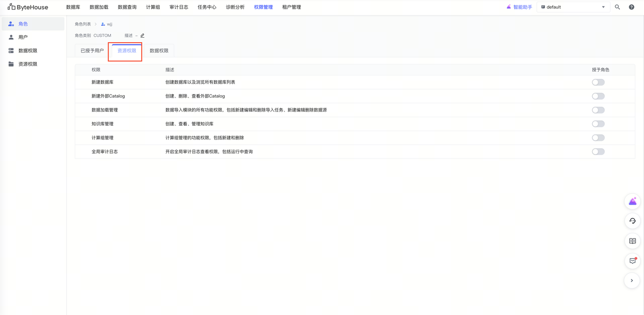Open 数据权限 in the left sidebar
Viewport: 644px width, 315px height.
coord(33,51)
